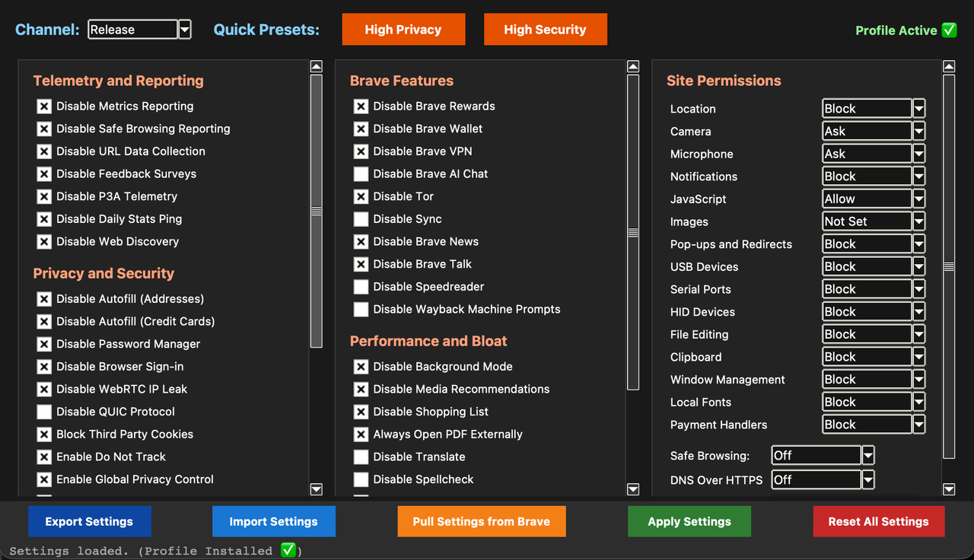Toggle Disable Safe Browsing Reporting checkbox

(44, 129)
